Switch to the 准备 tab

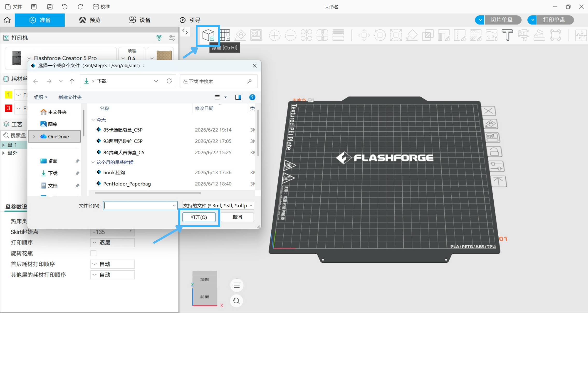pyautogui.click(x=40, y=20)
